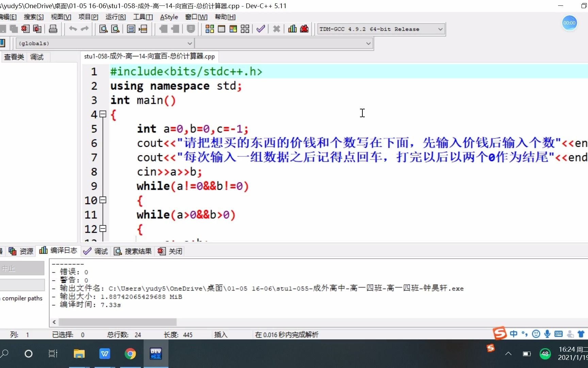Viewport: 588px width, 368px height.
Task: Launch Chrome from the taskbar
Action: pyautogui.click(x=130, y=354)
